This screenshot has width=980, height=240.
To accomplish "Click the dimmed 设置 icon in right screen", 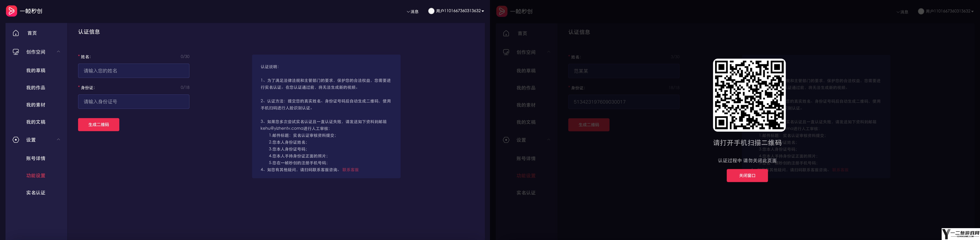I will (506, 140).
